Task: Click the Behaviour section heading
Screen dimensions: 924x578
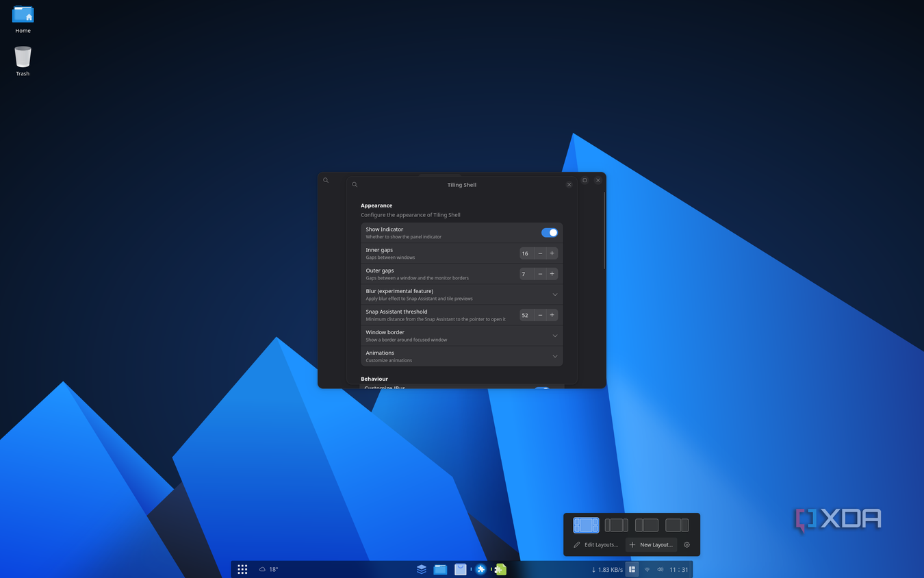Action: 374,379
